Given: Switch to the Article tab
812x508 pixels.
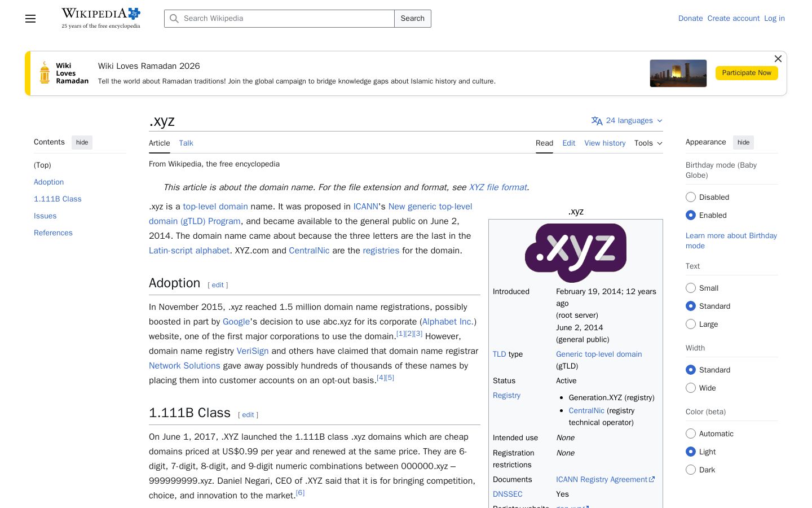Looking at the screenshot, I should click(x=160, y=143).
